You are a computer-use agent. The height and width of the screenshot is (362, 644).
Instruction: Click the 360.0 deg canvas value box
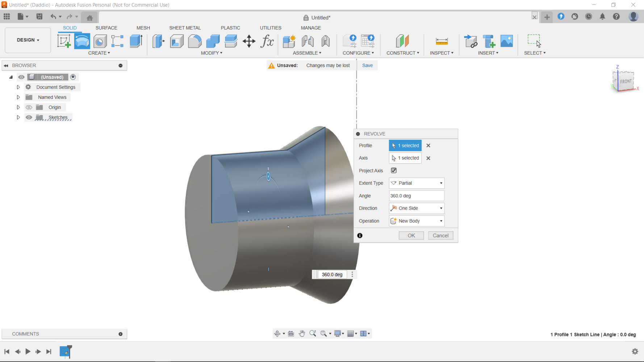click(332, 275)
